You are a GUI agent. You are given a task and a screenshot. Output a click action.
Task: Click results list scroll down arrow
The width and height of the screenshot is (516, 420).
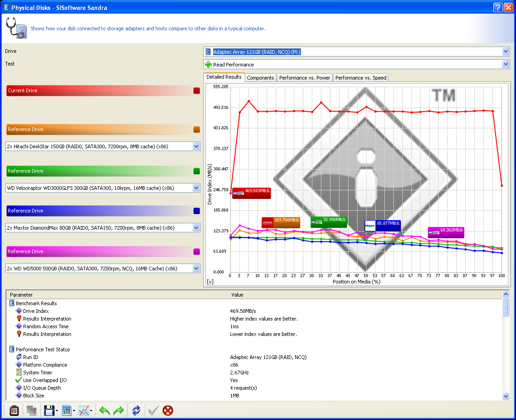point(506,396)
